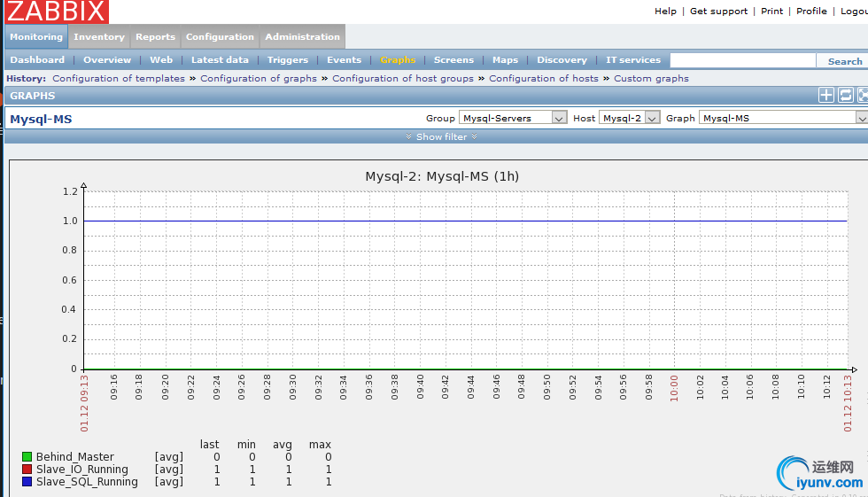Click the blue Slave_SQL_Running legend swatch

point(27,482)
